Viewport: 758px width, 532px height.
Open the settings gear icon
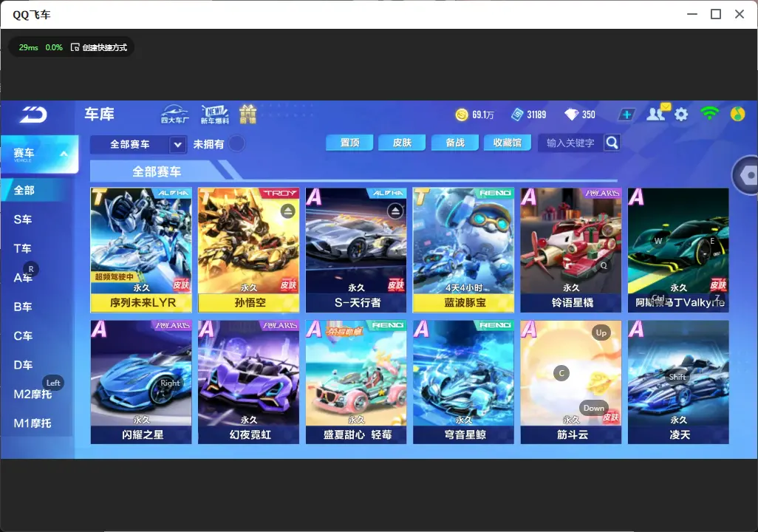(x=681, y=115)
